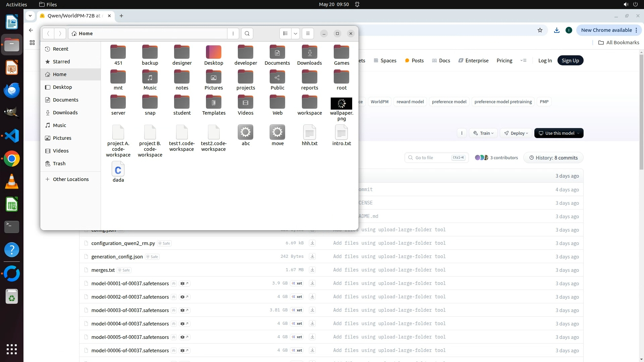Select the Downloads folder icon
The height and width of the screenshot is (362, 644).
point(309,53)
